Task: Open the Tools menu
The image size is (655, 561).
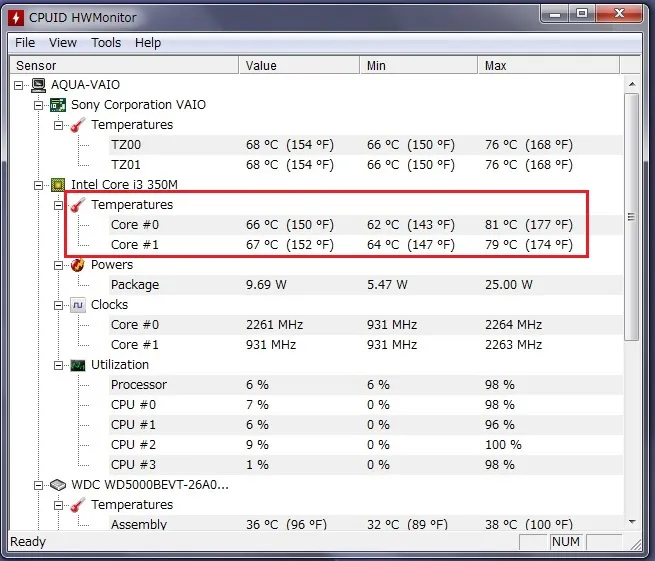Action: tap(106, 43)
